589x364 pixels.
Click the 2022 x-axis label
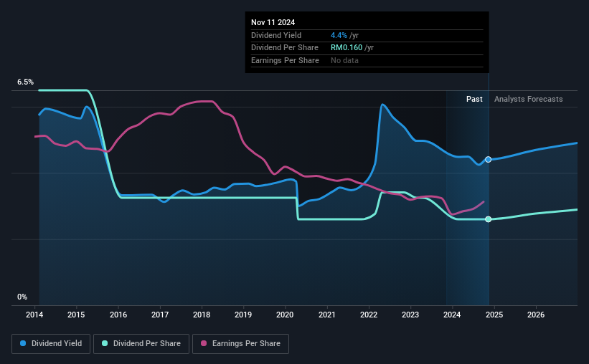[x=369, y=315]
